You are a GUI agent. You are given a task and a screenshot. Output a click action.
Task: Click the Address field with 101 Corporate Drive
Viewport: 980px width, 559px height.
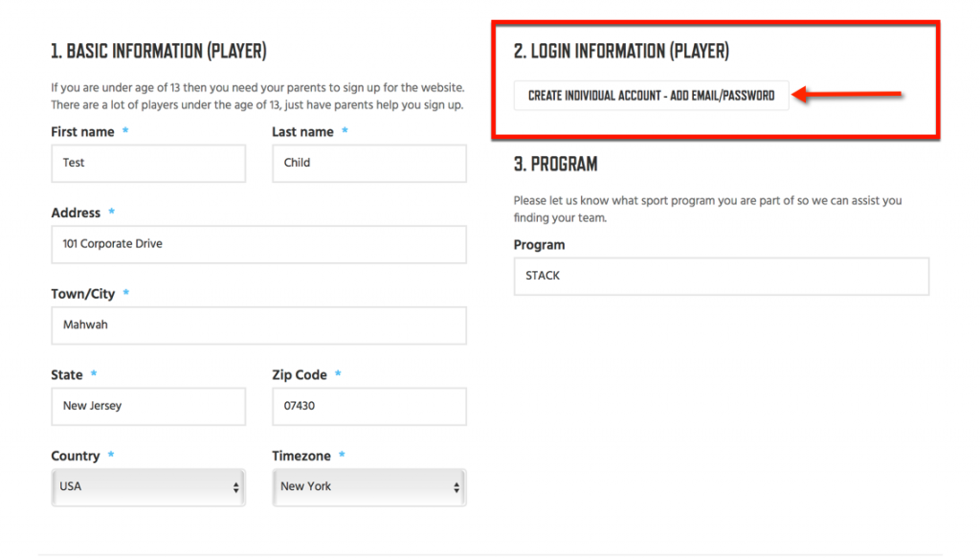(x=258, y=244)
